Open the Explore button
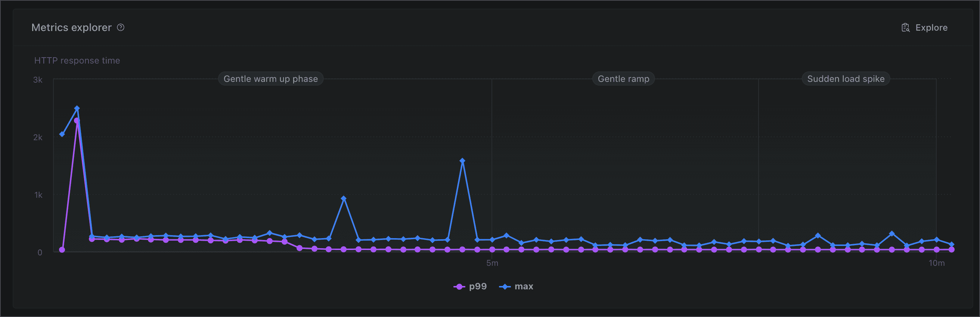The width and height of the screenshot is (980, 317). pos(924,27)
